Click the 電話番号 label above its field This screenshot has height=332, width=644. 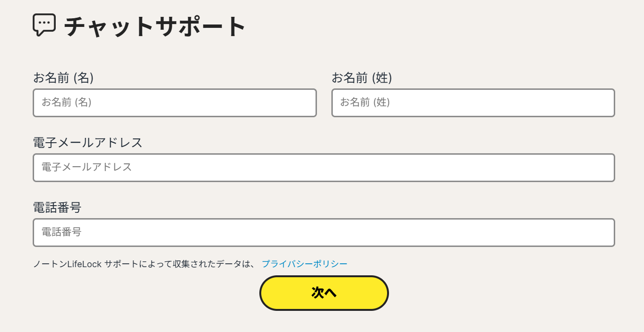[57, 208]
